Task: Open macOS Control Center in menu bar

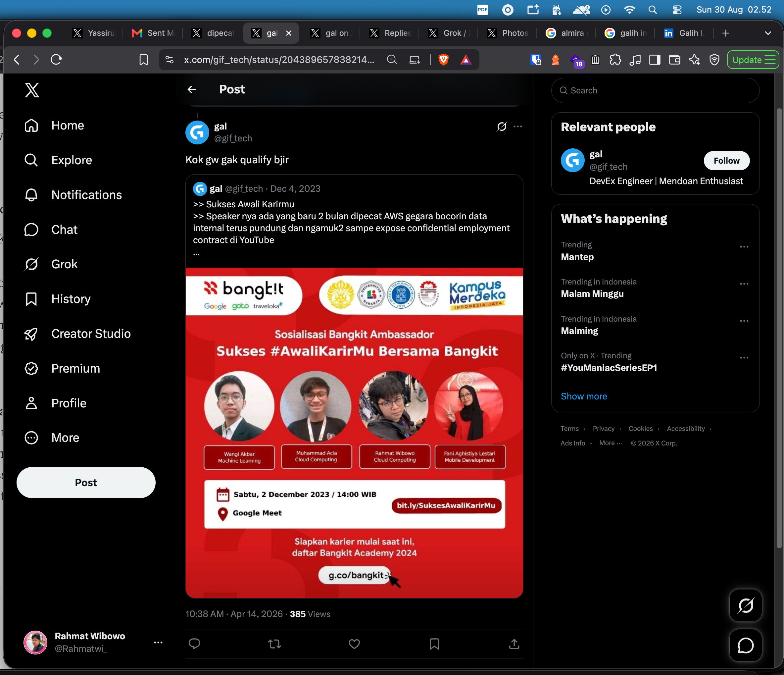Action: (677, 10)
